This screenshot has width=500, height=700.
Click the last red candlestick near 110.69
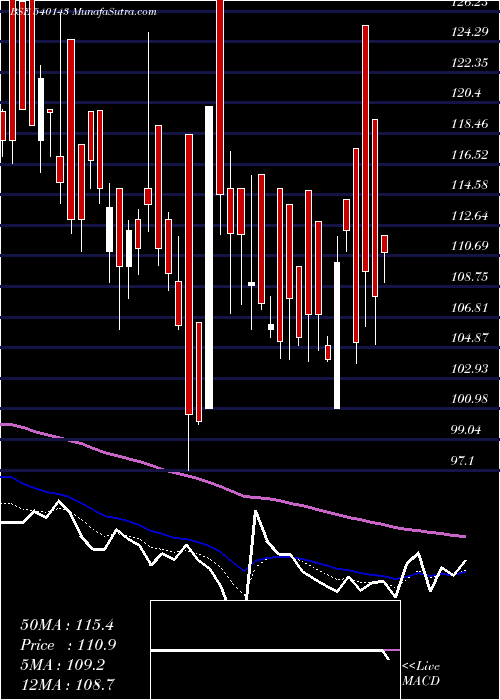click(x=384, y=244)
